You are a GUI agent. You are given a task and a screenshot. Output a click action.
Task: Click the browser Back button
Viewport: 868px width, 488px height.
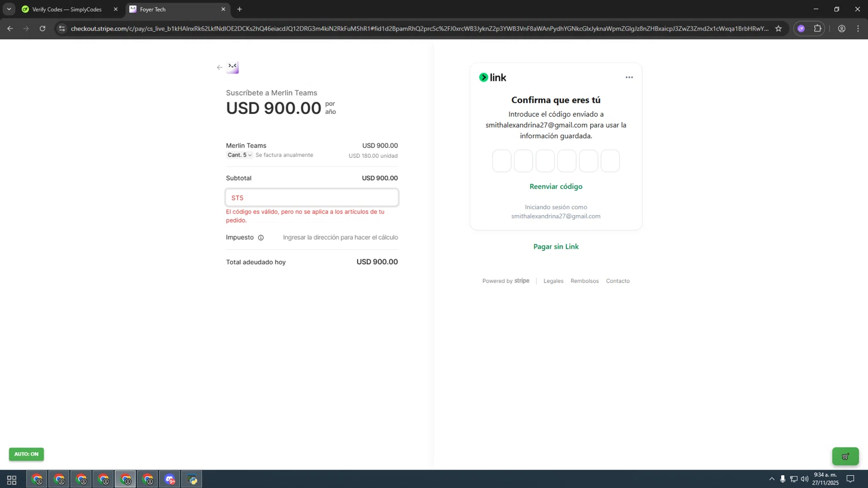pos(10,28)
